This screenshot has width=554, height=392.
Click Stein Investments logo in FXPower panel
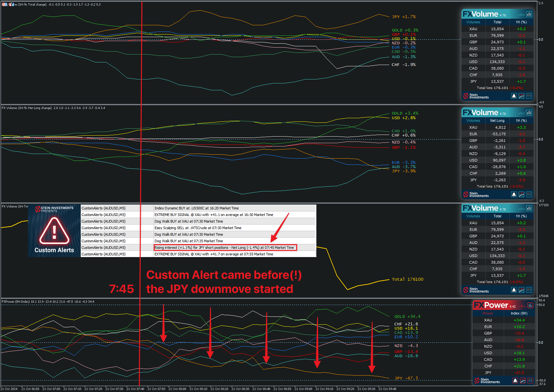tap(487, 381)
